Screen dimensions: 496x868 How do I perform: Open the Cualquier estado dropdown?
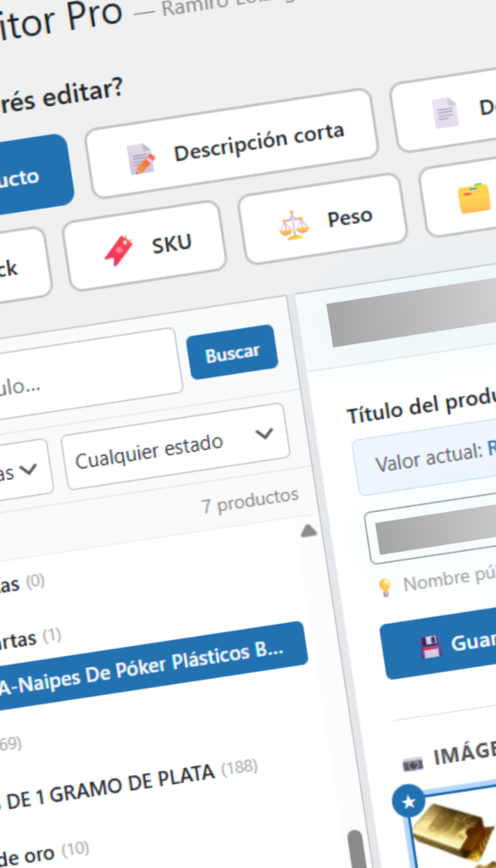tap(175, 446)
